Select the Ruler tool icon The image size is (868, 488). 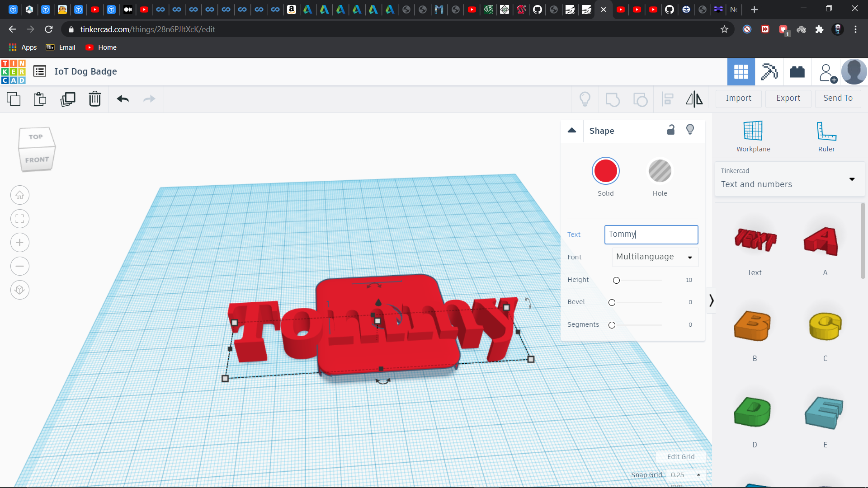(x=826, y=131)
